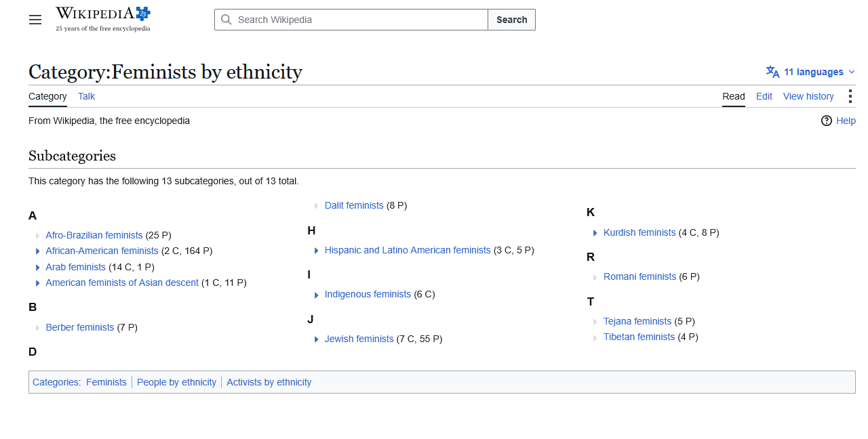
Task: Click into the Search Wikipedia field
Action: click(351, 20)
